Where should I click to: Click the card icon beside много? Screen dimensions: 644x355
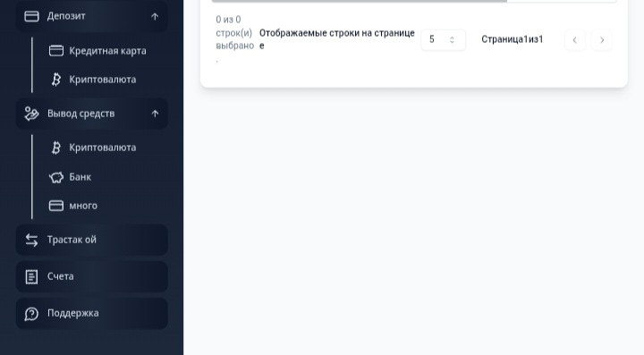point(56,206)
